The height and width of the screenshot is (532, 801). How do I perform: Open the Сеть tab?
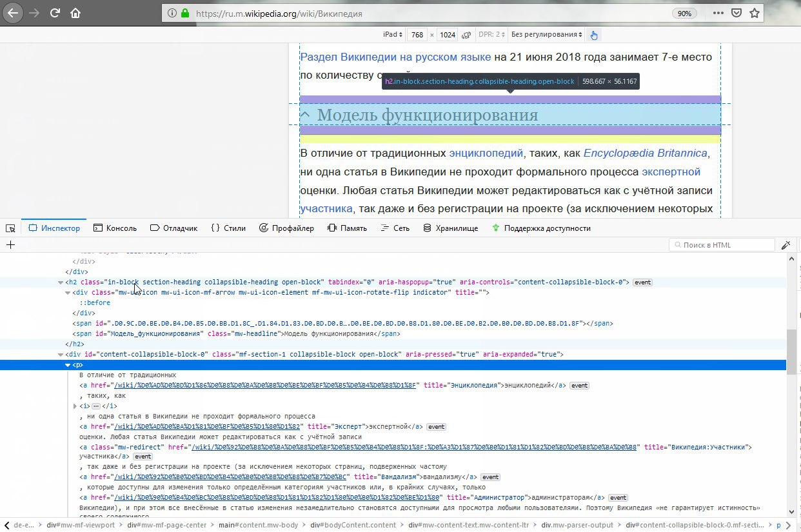point(395,228)
